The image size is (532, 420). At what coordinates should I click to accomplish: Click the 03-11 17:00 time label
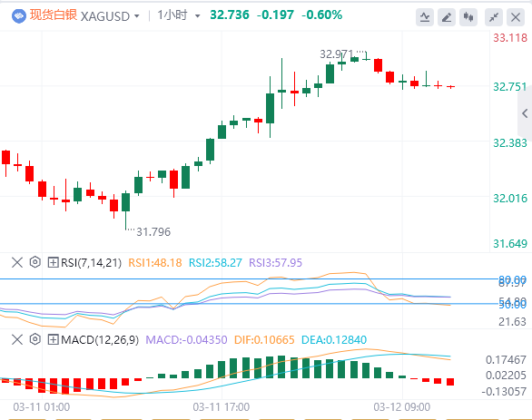(x=222, y=407)
